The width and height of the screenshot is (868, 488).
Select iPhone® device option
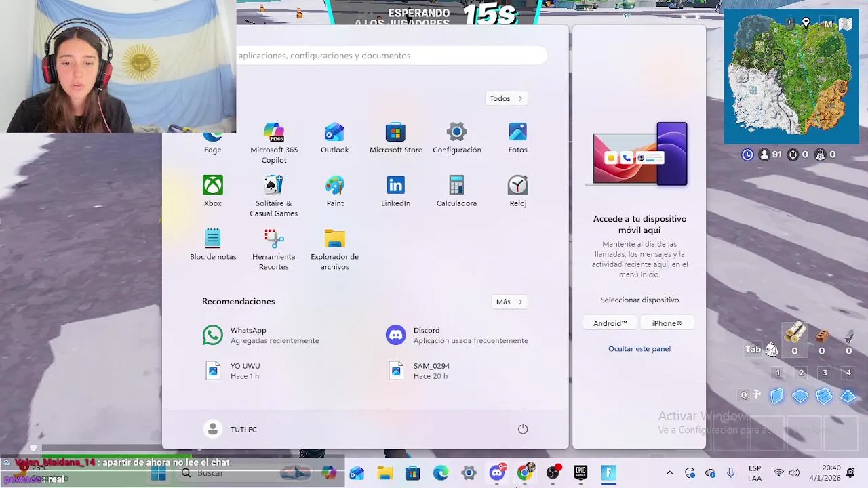tap(667, 323)
